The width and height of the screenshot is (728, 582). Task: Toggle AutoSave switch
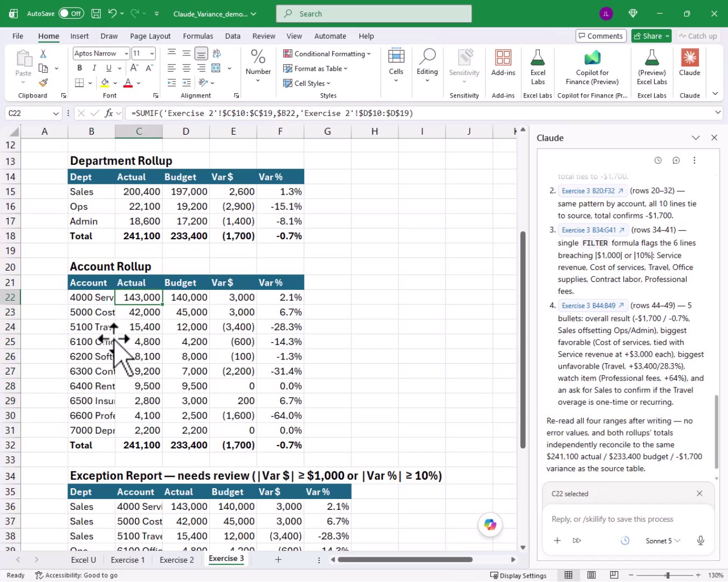71,13
